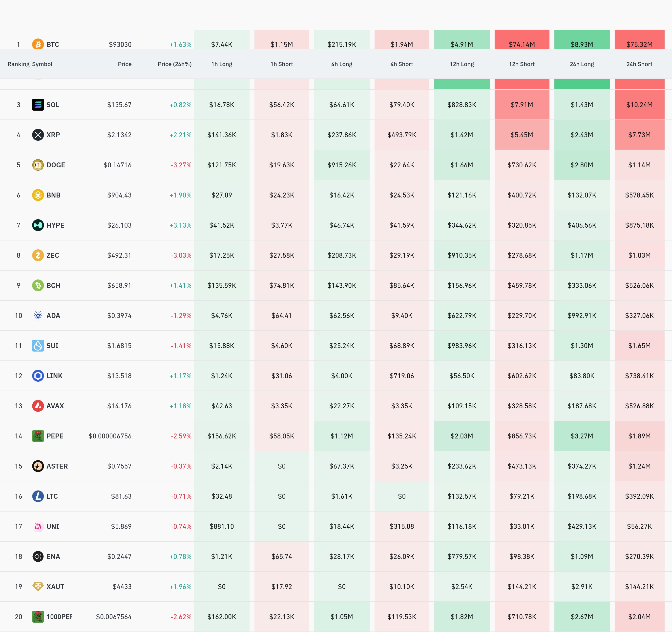Sort by the 1h Long column header

coord(222,64)
